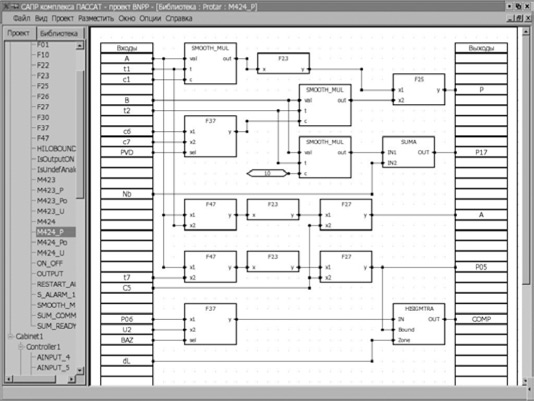Select M424_Po in the library tree
Viewport: 534px width, 401px height.
[x=52, y=243]
